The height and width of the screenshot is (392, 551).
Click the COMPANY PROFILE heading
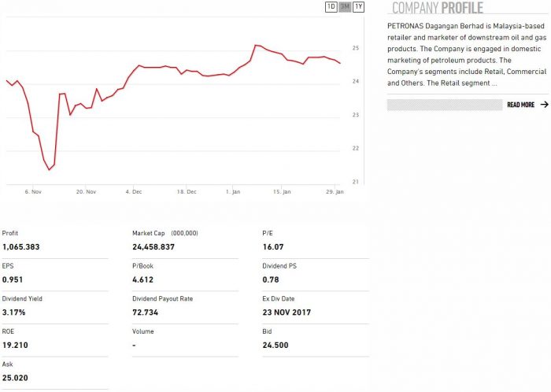(438, 9)
